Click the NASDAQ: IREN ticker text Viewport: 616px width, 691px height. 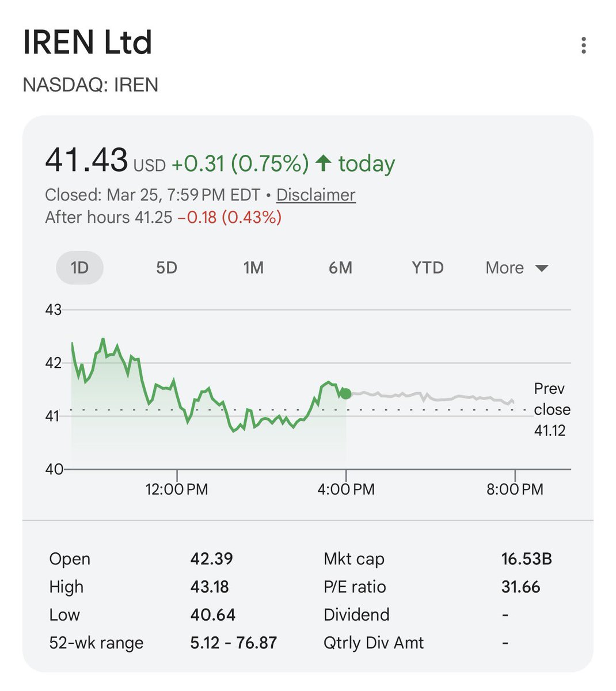pyautogui.click(x=90, y=85)
